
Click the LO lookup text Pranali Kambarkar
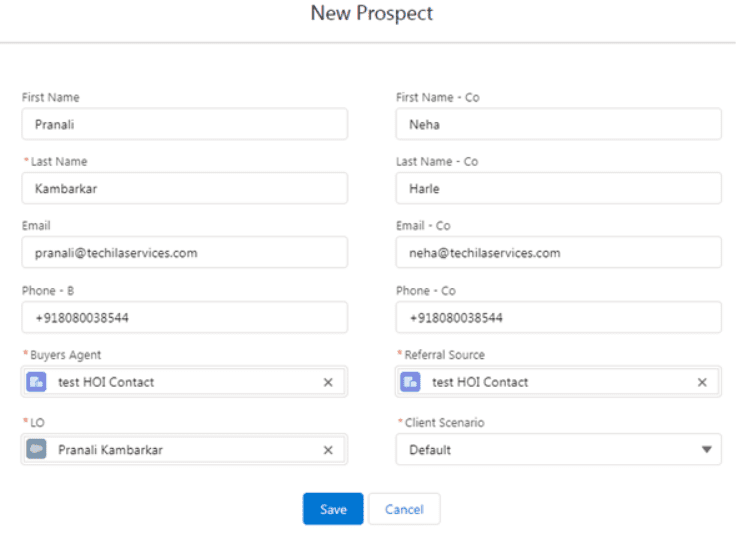110,450
